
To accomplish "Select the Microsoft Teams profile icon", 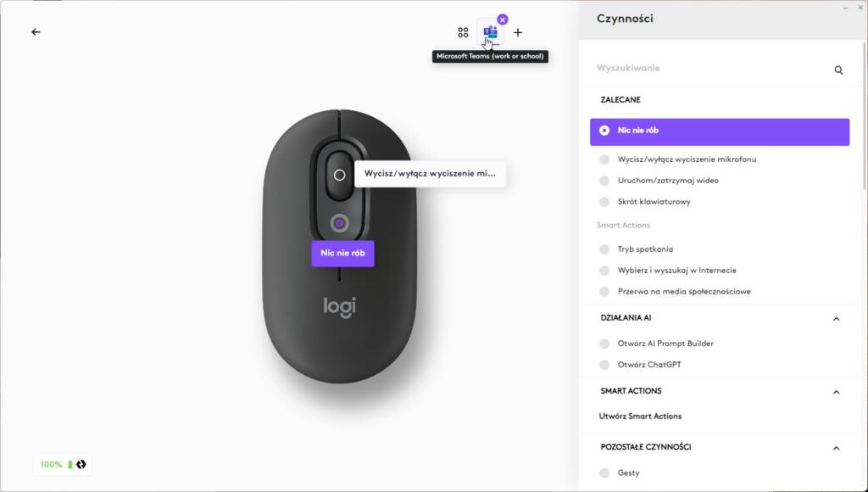I will tap(491, 33).
